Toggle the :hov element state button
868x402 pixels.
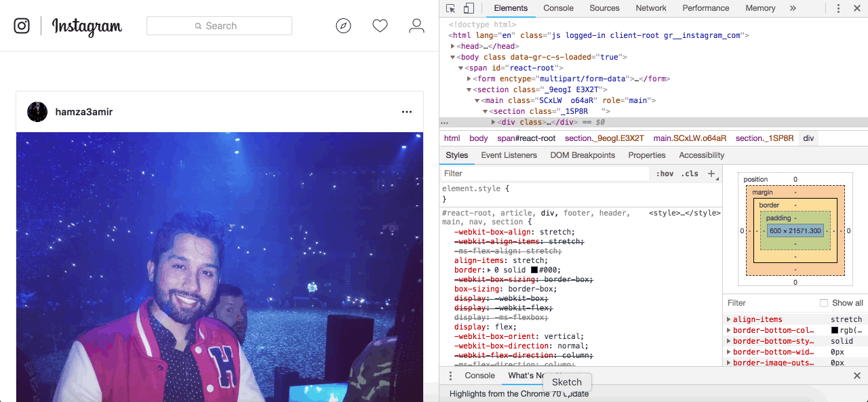(665, 174)
